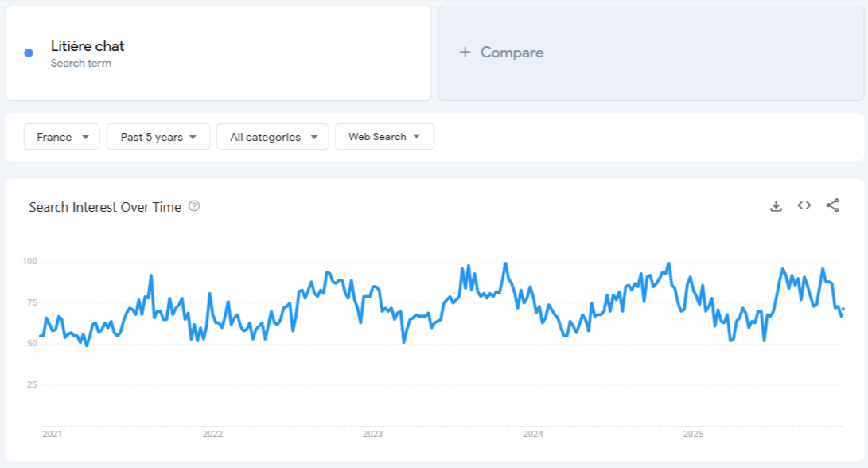Click the blue legend dot next to Litière chat
Screen dimensions: 868x468
point(29,52)
